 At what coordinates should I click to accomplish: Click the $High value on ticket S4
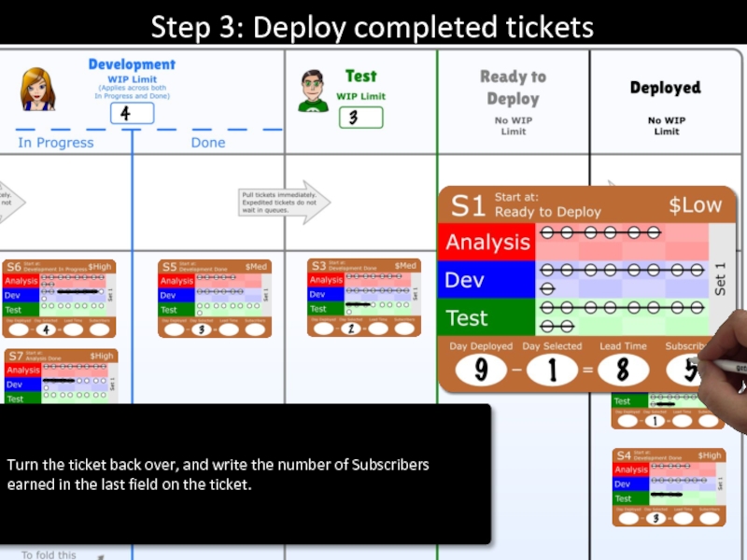(x=710, y=455)
